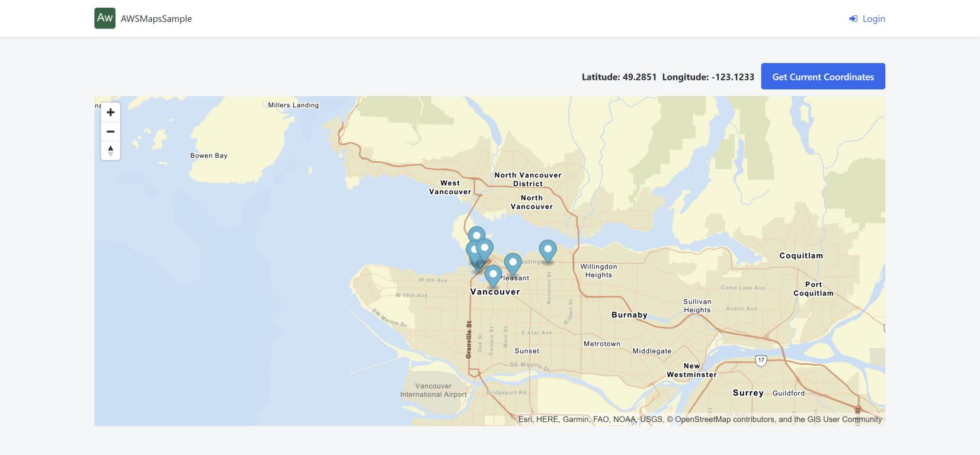The height and width of the screenshot is (455, 980).
Task: Click the Guildford map label
Action: (789, 393)
